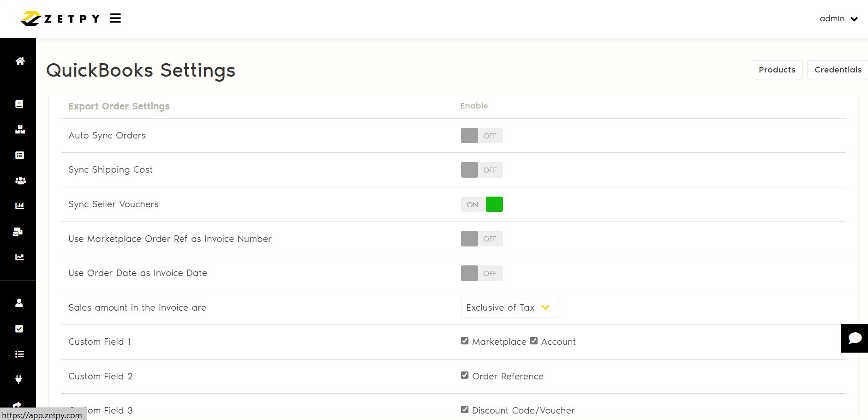Click the single user profile sidebar icon
Image resolution: width=868 pixels, height=420 pixels.
click(19, 303)
